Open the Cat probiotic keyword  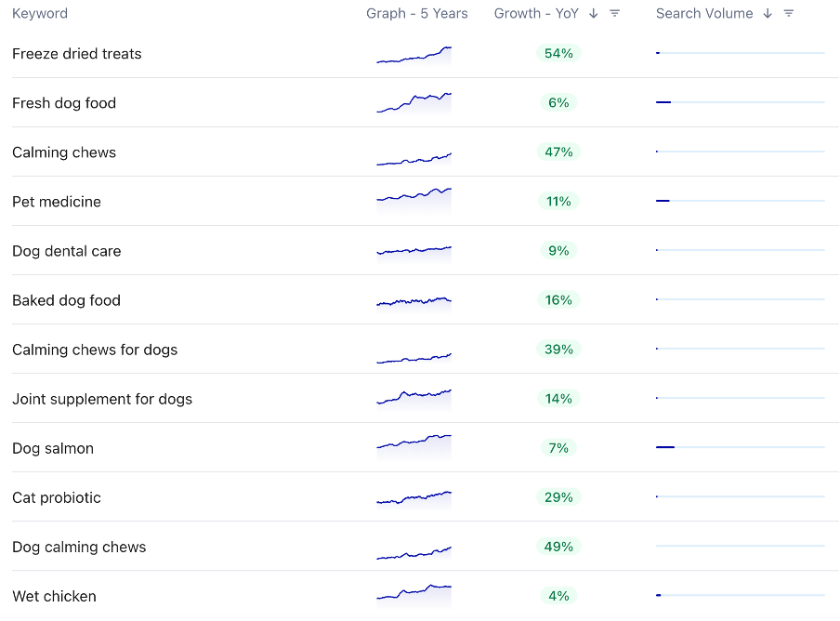tap(57, 497)
